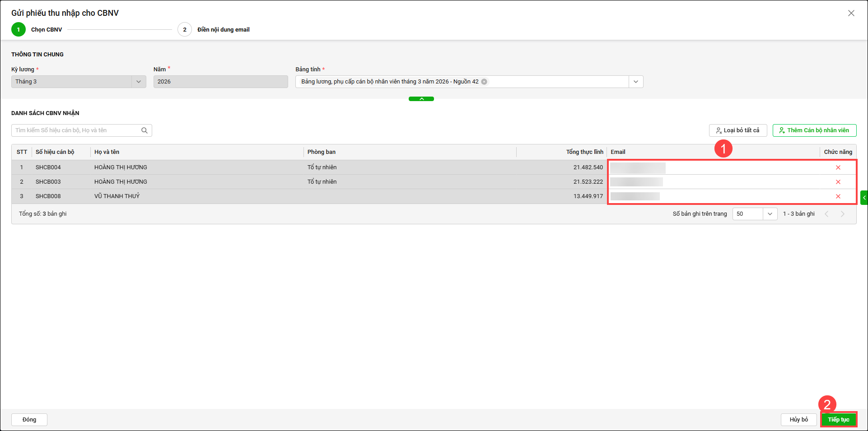Clear the selected Bảng tính tag

point(484,82)
